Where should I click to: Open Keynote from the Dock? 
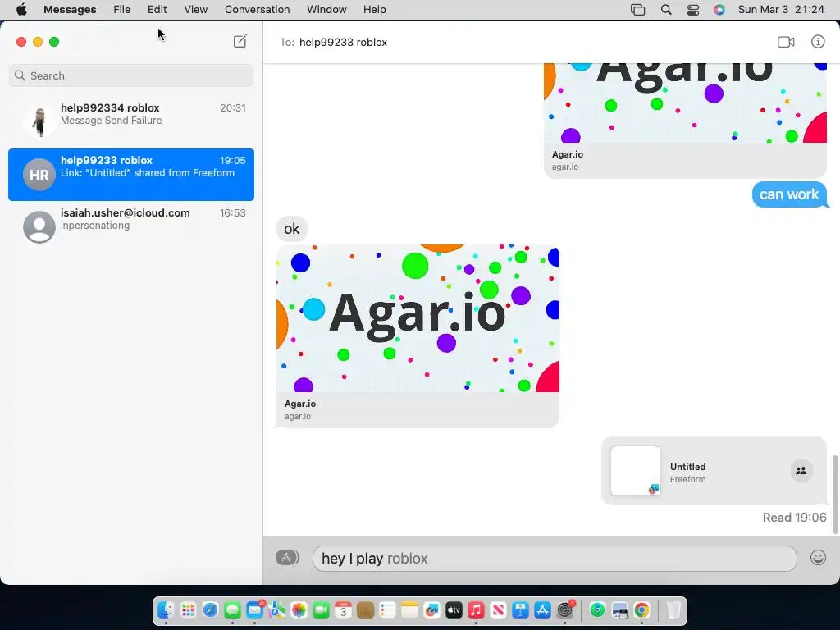(520, 610)
